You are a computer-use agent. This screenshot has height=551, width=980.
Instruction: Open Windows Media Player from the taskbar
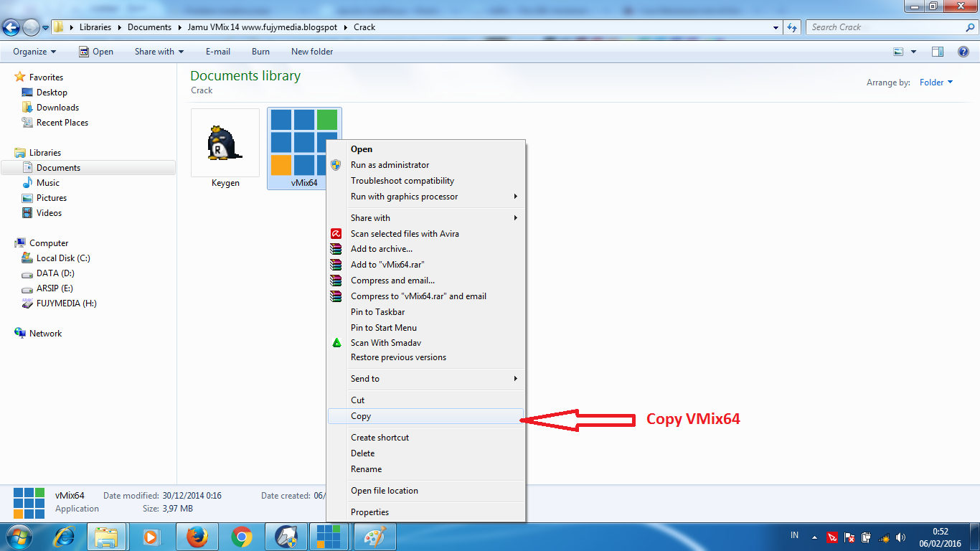coord(151,536)
